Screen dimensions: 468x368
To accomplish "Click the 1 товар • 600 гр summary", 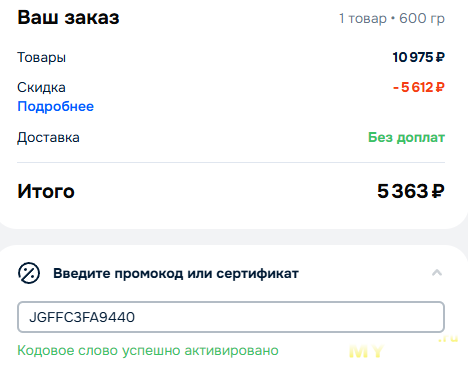I will (x=392, y=18).
